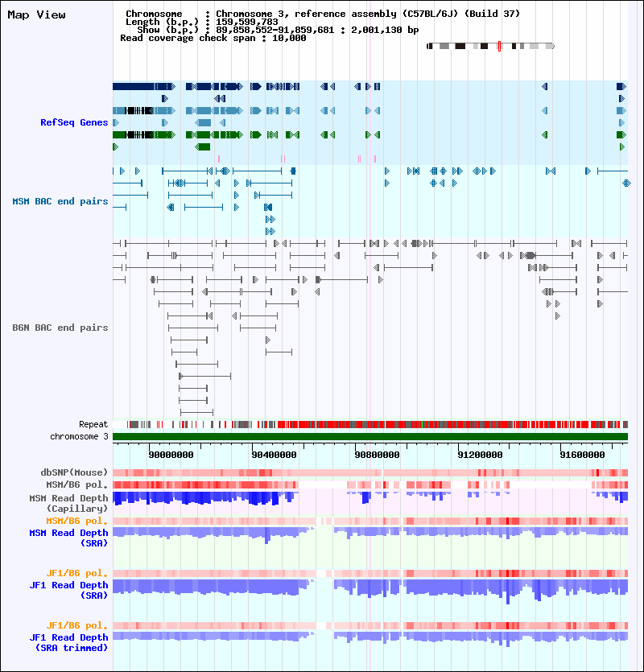Screen dimensions: 644x672
Task: Click the B6N BAC end pairs label
Action: tap(60, 328)
